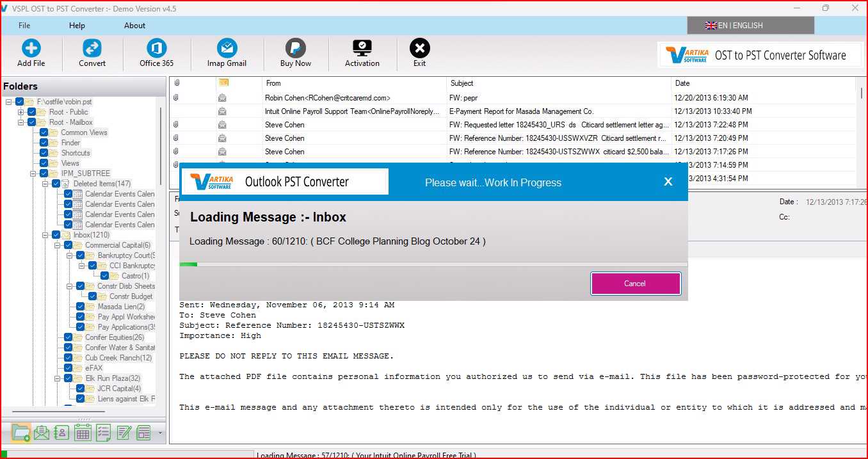868x459 pixels.
Task: Select the journal icon in bottom bar
Action: [143, 433]
